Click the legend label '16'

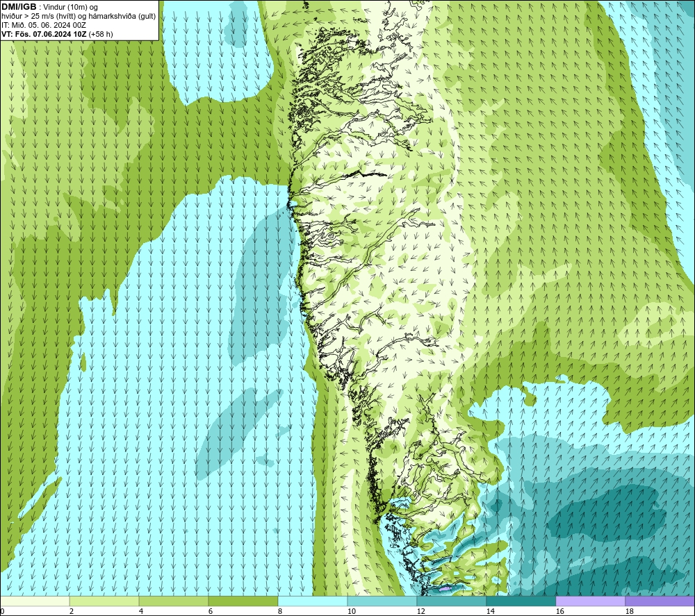[x=559, y=612]
